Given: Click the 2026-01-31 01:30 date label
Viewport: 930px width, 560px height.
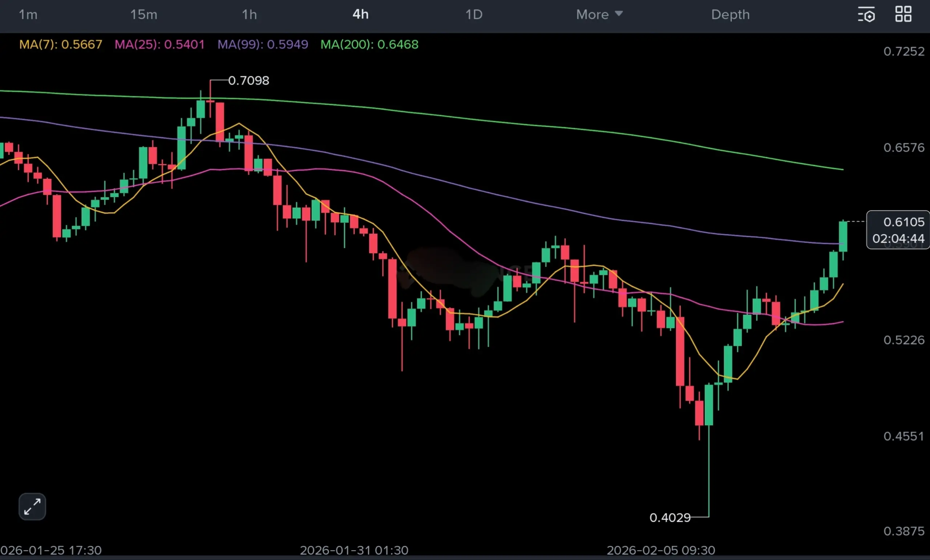Looking at the screenshot, I should [354, 550].
